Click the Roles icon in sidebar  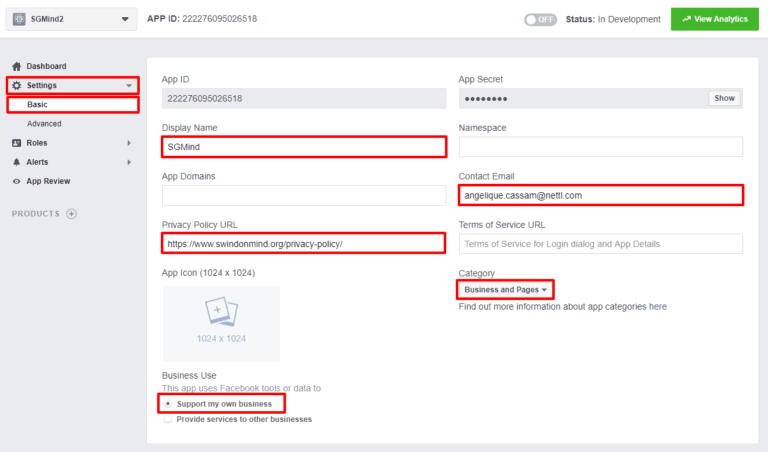coord(17,143)
